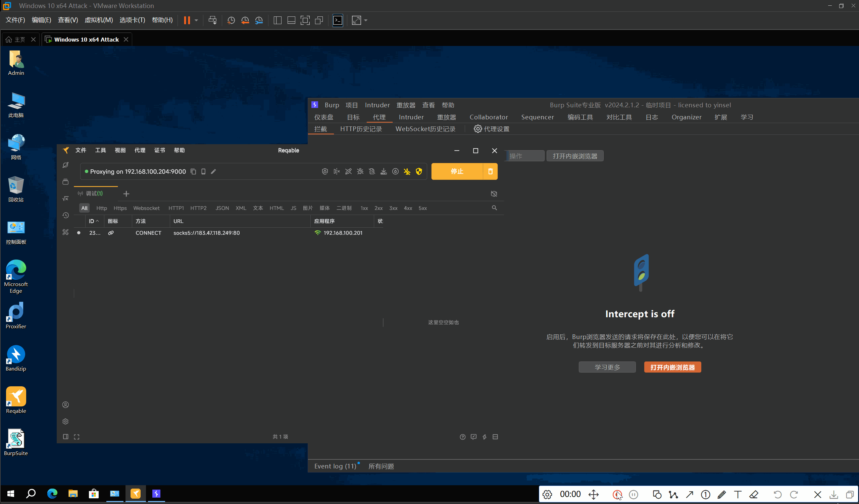Expand the VMware fullscreen options dropdown arrow
Screen dimensions: 859x504
pos(366,20)
